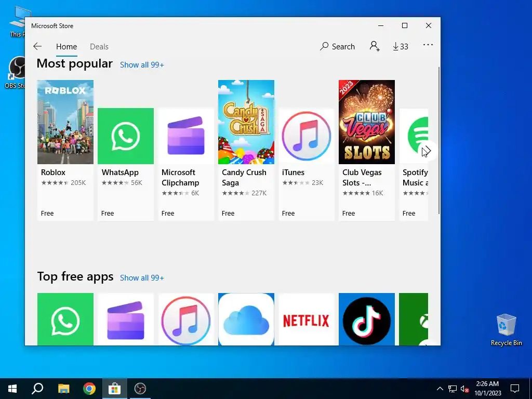
Task: Open Clipchamp icon in Top free apps
Action: [126, 320]
